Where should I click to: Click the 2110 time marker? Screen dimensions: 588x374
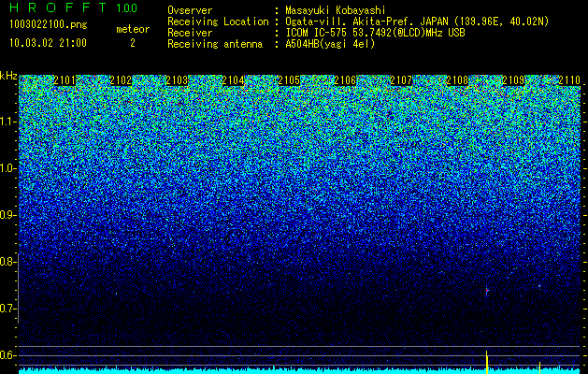coord(569,80)
